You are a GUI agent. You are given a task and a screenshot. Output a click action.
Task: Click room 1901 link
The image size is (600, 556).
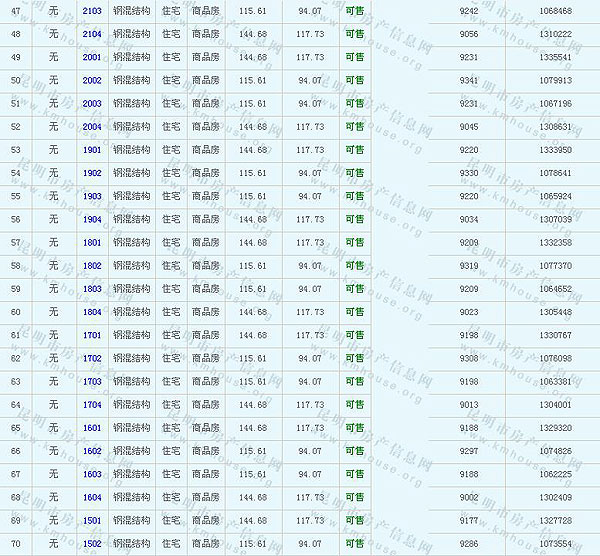[92, 150]
